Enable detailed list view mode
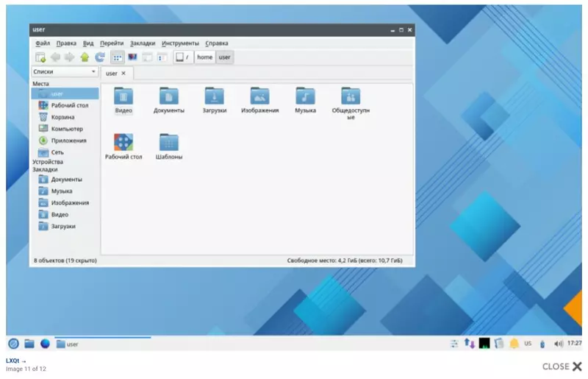 [x=161, y=57]
